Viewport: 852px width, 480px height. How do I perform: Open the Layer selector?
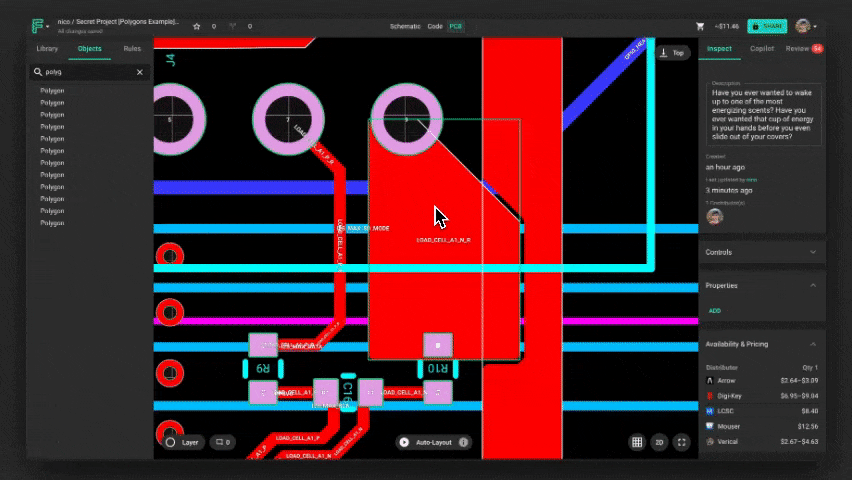(182, 442)
